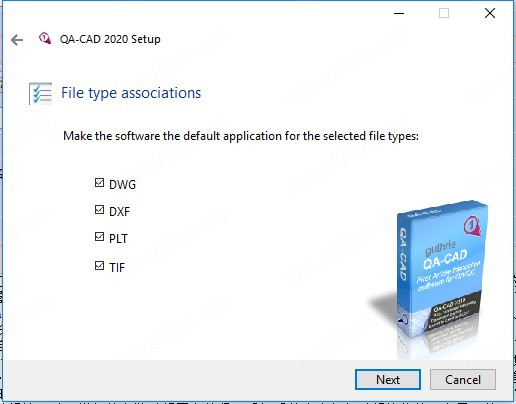Toggle the TIF file association checkbox
The width and height of the screenshot is (516, 404).
pyautogui.click(x=99, y=266)
